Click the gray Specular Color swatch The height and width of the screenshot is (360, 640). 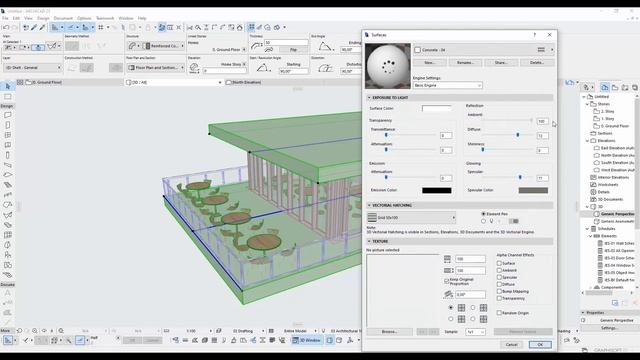tap(533, 191)
